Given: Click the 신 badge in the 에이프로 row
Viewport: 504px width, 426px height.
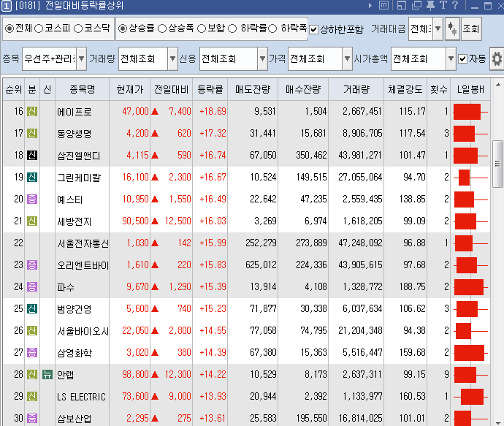Looking at the screenshot, I should [32, 112].
